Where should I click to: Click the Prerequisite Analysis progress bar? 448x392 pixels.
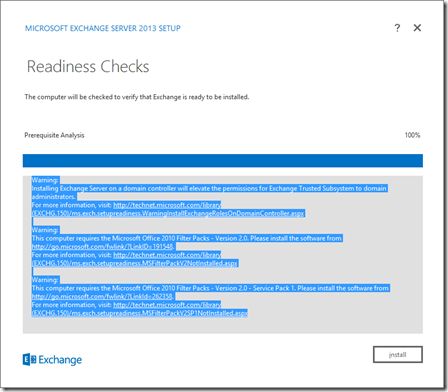(223, 161)
